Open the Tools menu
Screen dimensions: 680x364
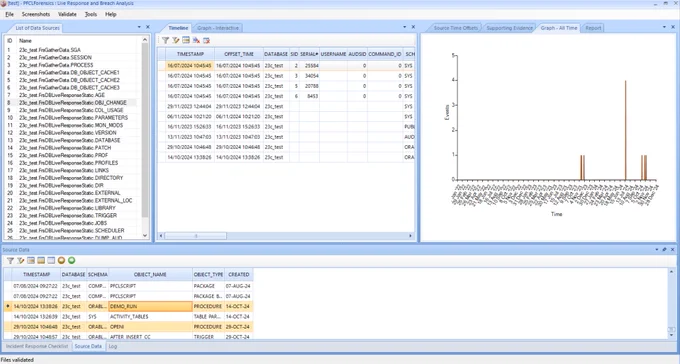91,14
